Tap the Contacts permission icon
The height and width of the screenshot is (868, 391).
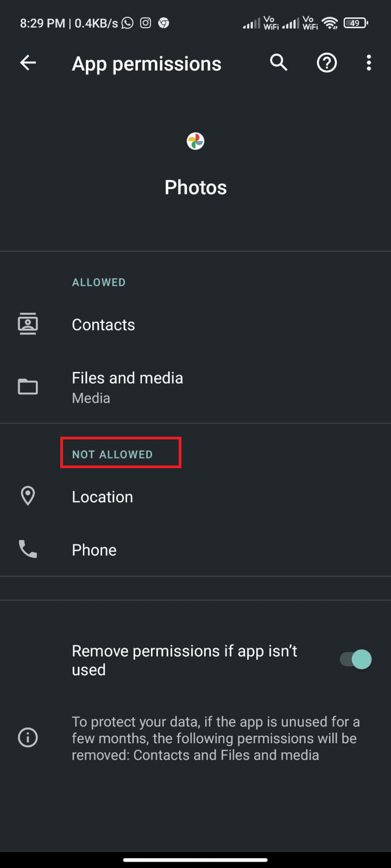[x=28, y=323]
